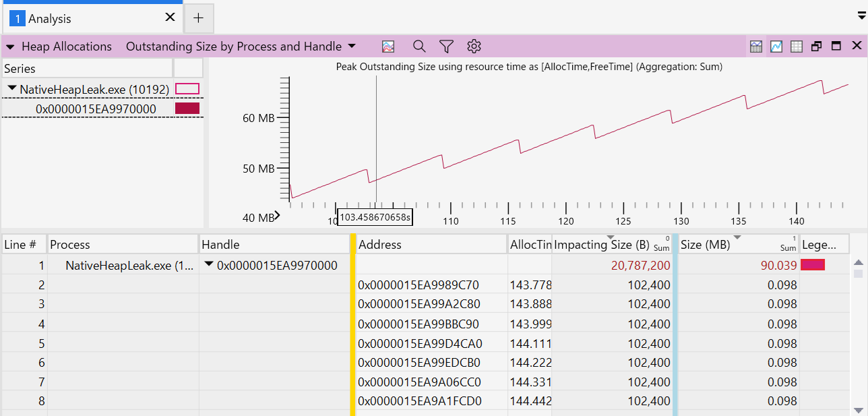Image resolution: width=868 pixels, height=416 pixels.
Task: Collapse NativeHeapLeak.exe in the Series tree
Action: [12, 89]
